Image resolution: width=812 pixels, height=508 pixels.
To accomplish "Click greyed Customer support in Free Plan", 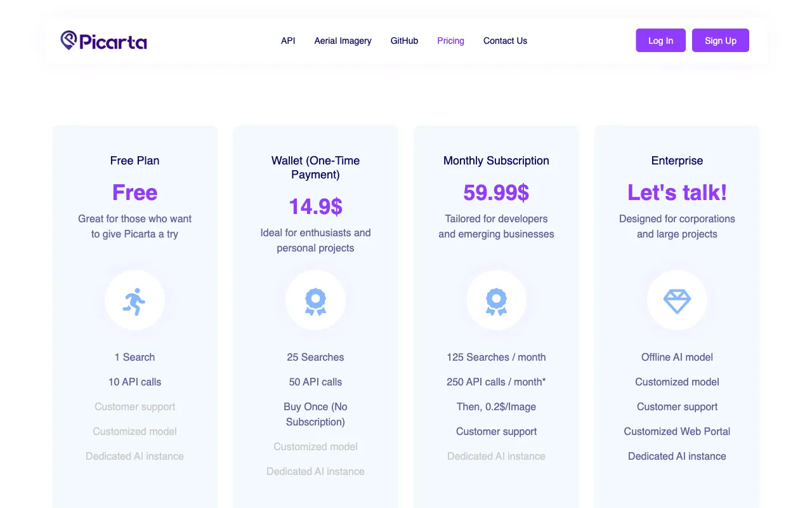I will click(x=134, y=406).
